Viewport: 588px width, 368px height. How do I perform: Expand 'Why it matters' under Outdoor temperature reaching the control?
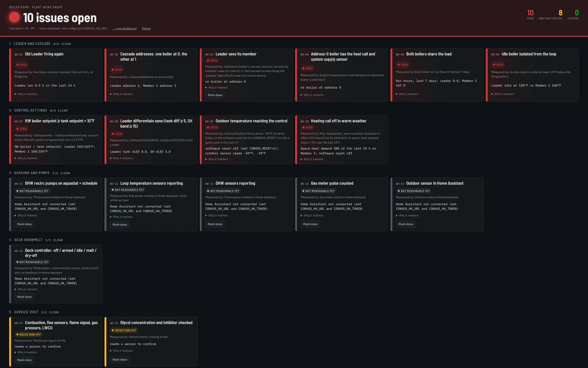coord(217,159)
